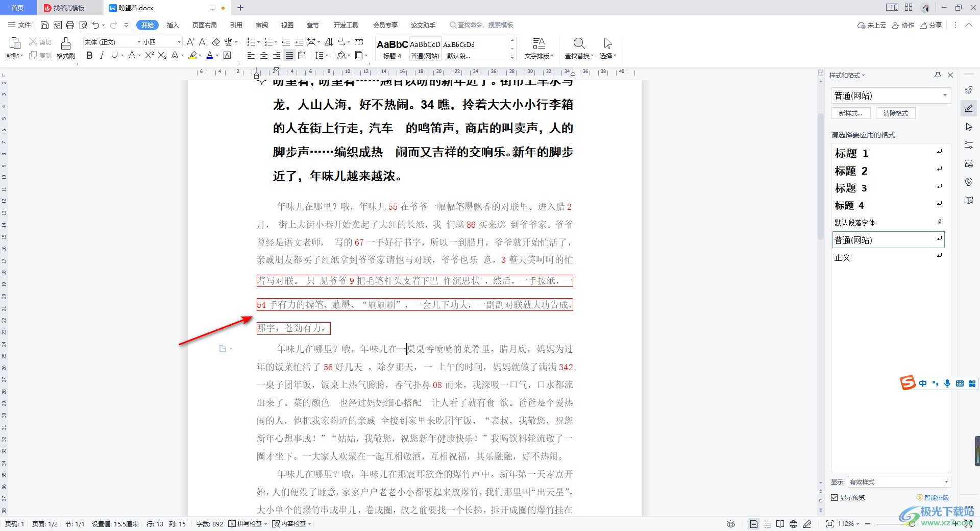Open Print Preview icon

coord(83,25)
